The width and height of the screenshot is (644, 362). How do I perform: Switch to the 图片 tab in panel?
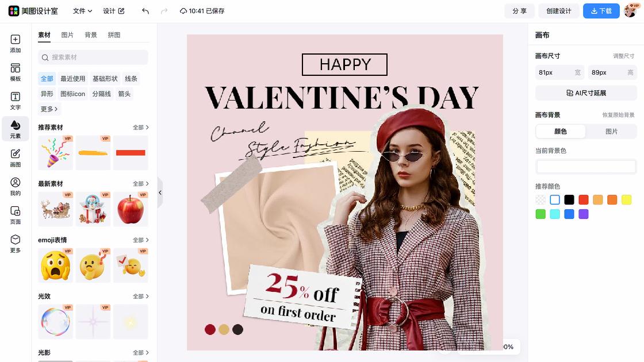(67, 35)
